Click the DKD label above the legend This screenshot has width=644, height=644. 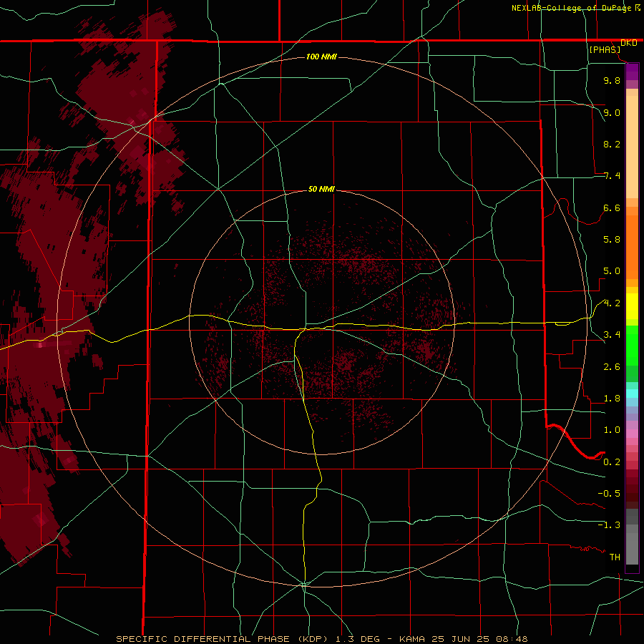[x=629, y=43]
